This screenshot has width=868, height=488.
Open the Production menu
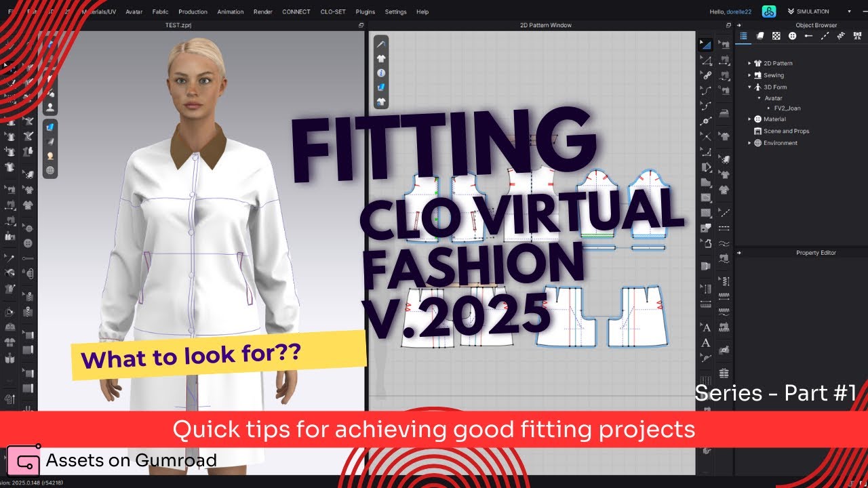point(193,12)
